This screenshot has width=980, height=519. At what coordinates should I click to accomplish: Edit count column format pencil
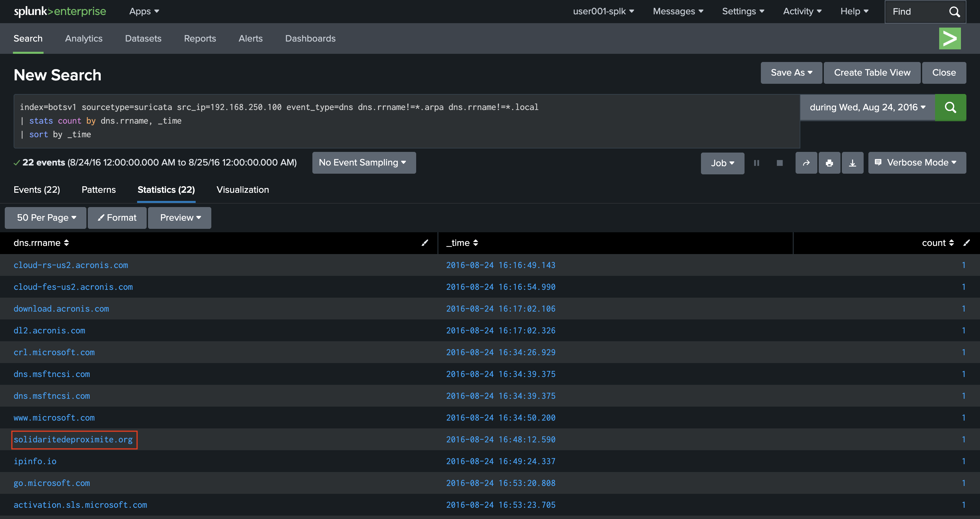click(966, 243)
